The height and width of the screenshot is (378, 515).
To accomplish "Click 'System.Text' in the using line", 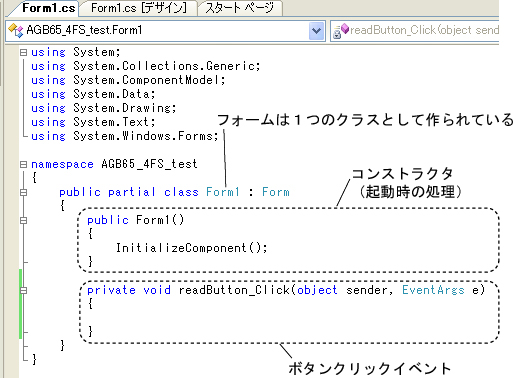I will point(111,122).
